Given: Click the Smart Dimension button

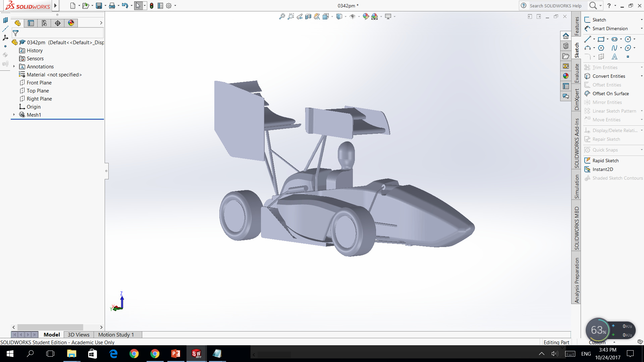Looking at the screenshot, I should click(x=609, y=28).
